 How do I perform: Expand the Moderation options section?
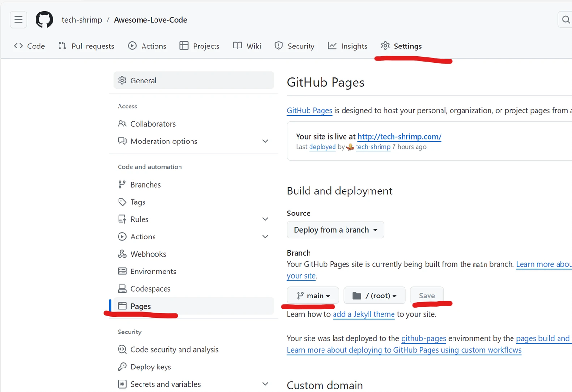tap(265, 141)
